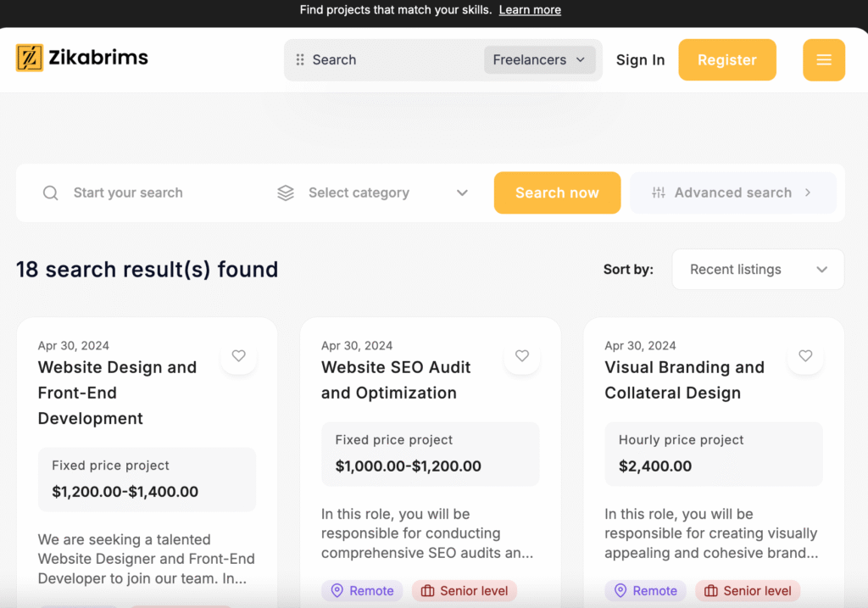Screen dimensions: 868x608
Task: Open the Freelancers search type dropdown
Action: (539, 60)
